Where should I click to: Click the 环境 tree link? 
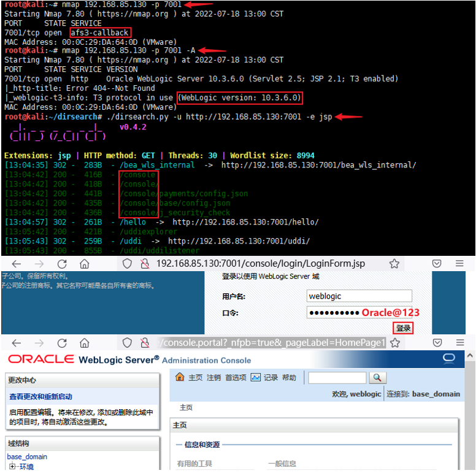27,466
